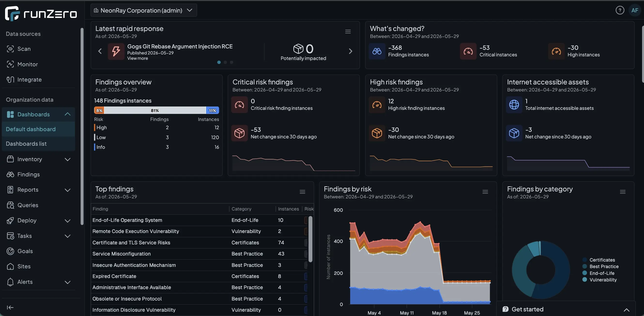Click the left sidebar scrollbar

82,126
